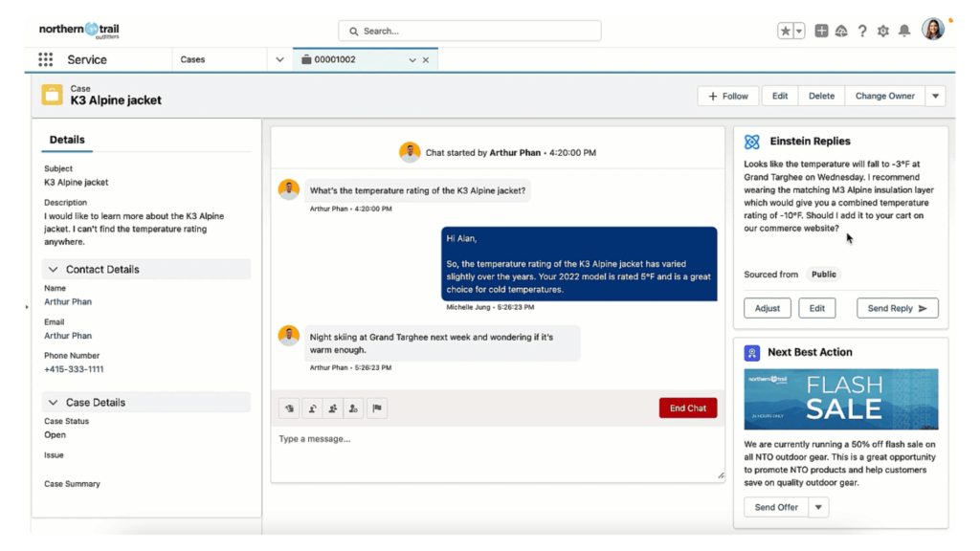980x551 pixels.
Task: Open the App Launcher grid icon
Action: click(x=44, y=58)
